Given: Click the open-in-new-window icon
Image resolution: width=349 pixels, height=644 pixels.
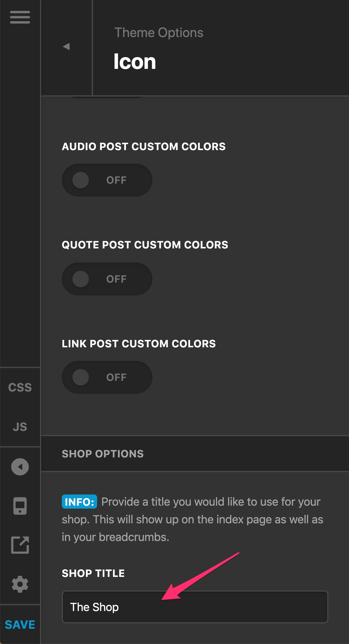Looking at the screenshot, I should [20, 545].
